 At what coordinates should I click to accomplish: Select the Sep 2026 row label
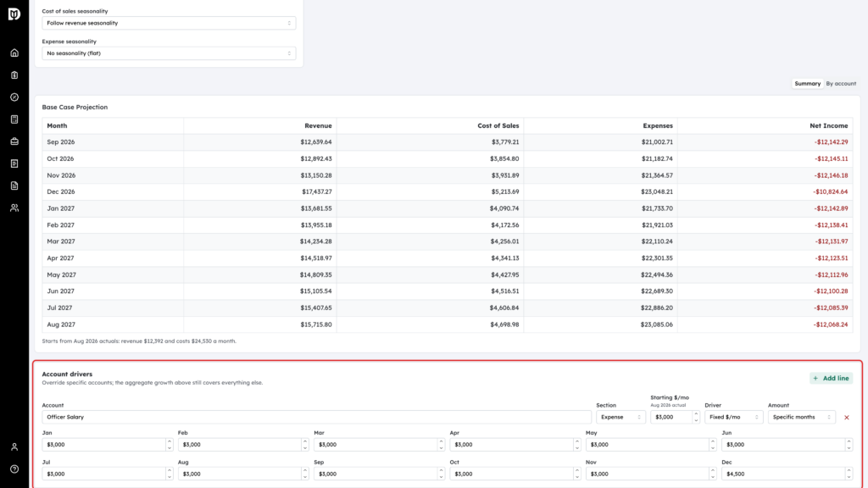(x=61, y=142)
